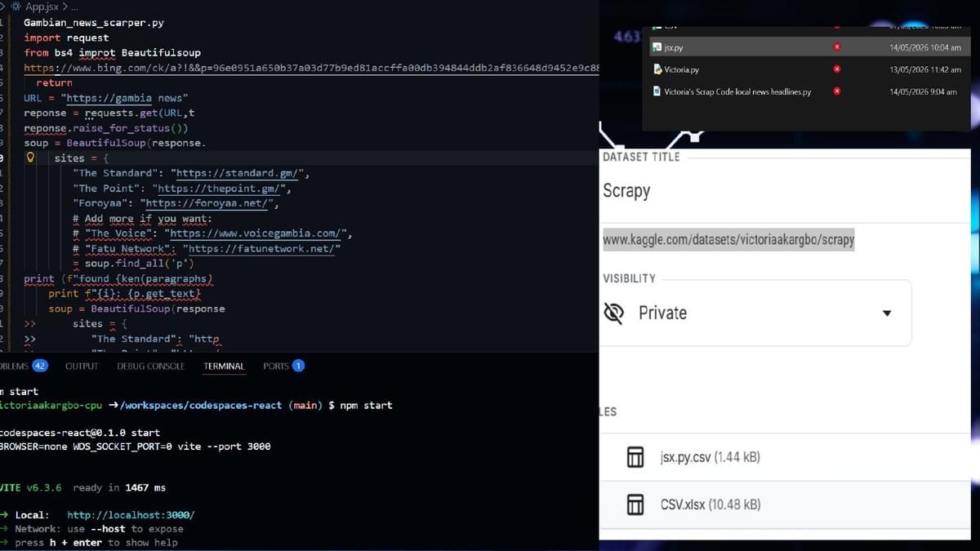Click the dropdown arrow in Visibility field

tap(887, 313)
